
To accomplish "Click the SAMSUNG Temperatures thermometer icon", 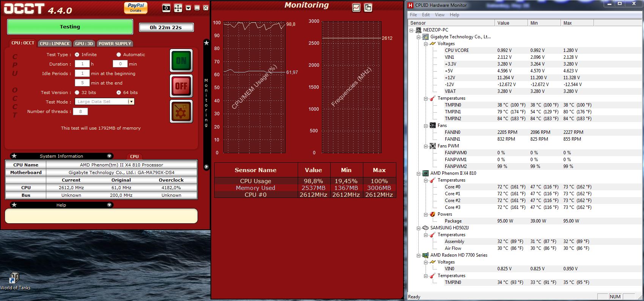I will (x=432, y=235).
